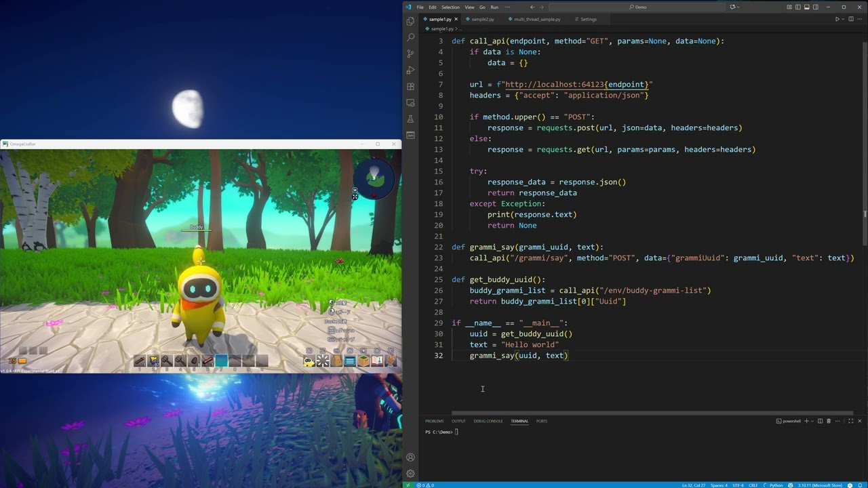The image size is (868, 488).
Task: Toggle the primary side bar layout
Action: (x=797, y=7)
